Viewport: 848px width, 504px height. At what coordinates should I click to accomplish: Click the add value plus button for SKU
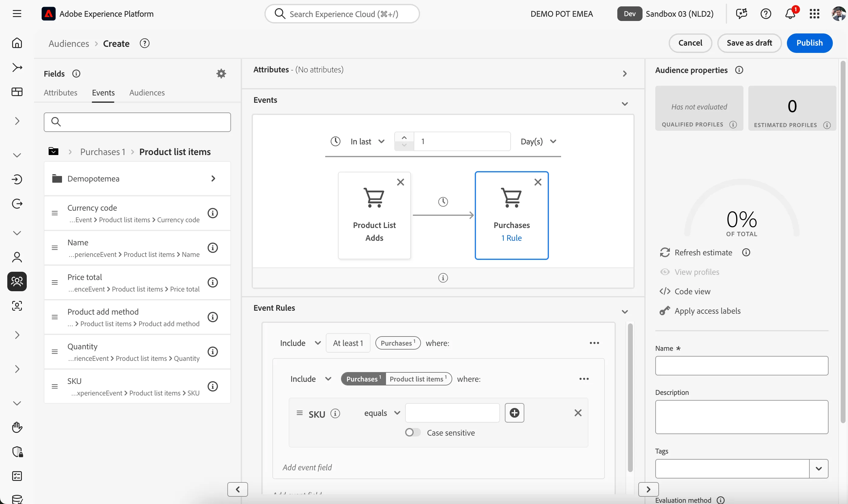514,413
